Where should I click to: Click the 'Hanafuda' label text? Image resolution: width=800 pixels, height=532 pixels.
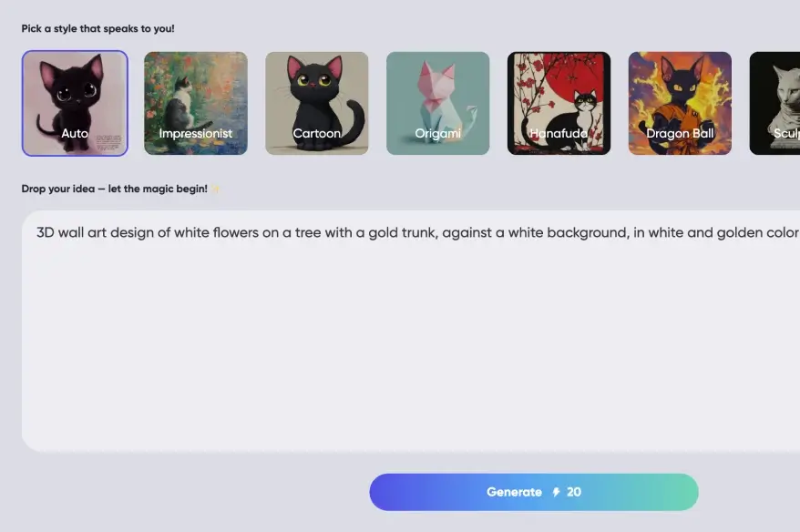pos(559,133)
